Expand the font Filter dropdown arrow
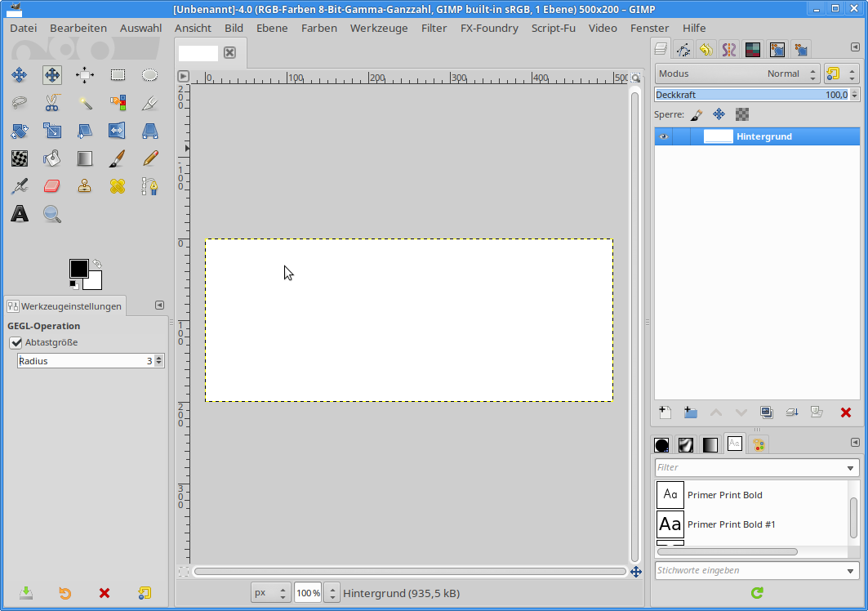This screenshot has height=611, width=868. point(851,468)
